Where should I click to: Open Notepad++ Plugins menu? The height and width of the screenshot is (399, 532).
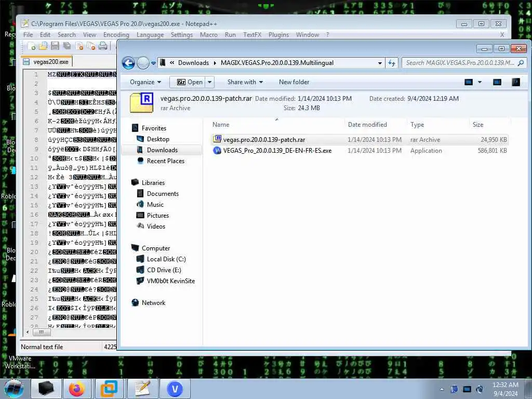[278, 35]
